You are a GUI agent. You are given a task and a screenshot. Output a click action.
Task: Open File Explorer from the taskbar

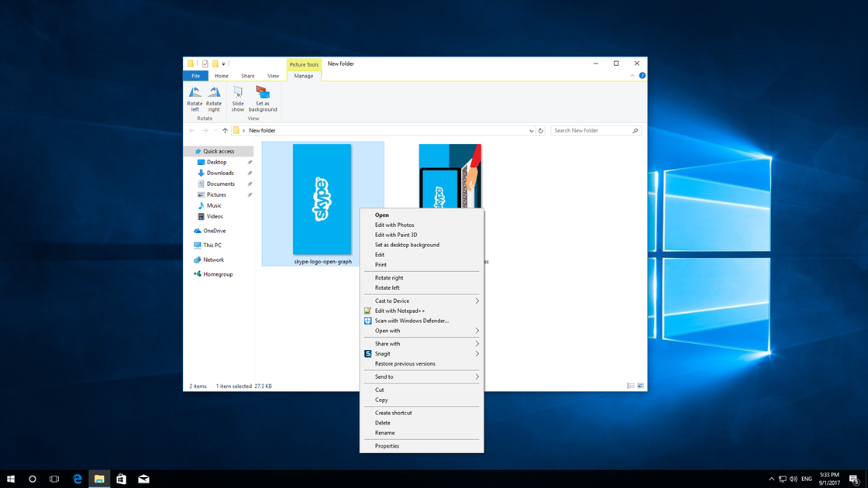[99, 479]
